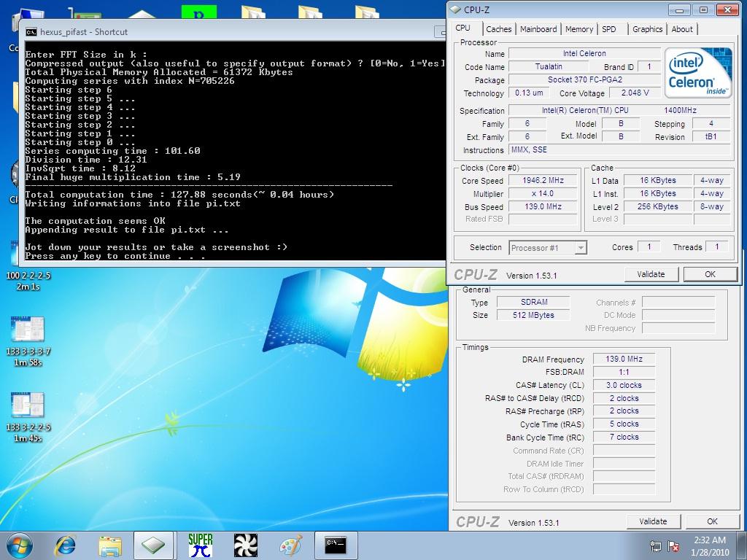Image resolution: width=747 pixels, height=560 pixels.
Task: Click the CPU-Z title bar icon
Action: [x=455, y=9]
